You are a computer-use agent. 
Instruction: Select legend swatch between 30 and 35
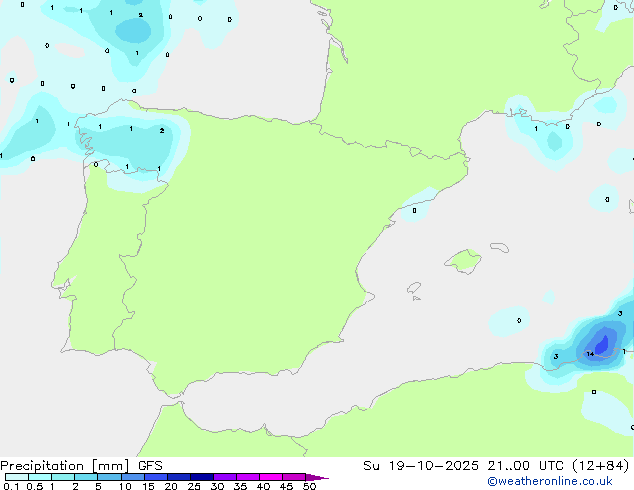(224, 477)
